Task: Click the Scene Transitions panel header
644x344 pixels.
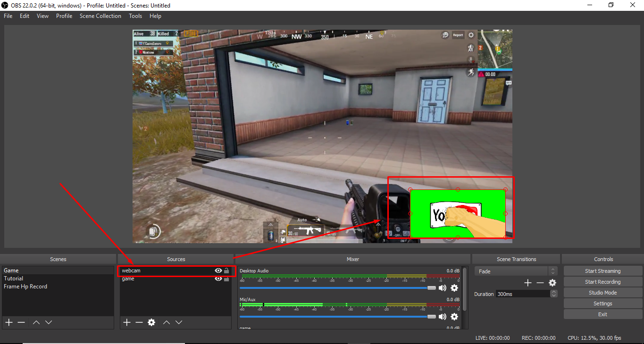Action: pyautogui.click(x=517, y=259)
